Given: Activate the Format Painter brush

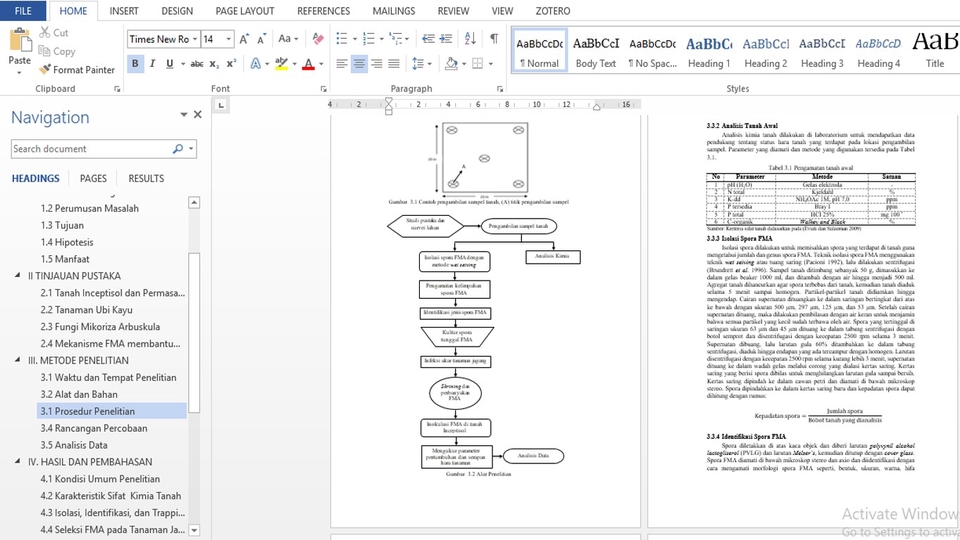Looking at the screenshot, I should pos(77,70).
